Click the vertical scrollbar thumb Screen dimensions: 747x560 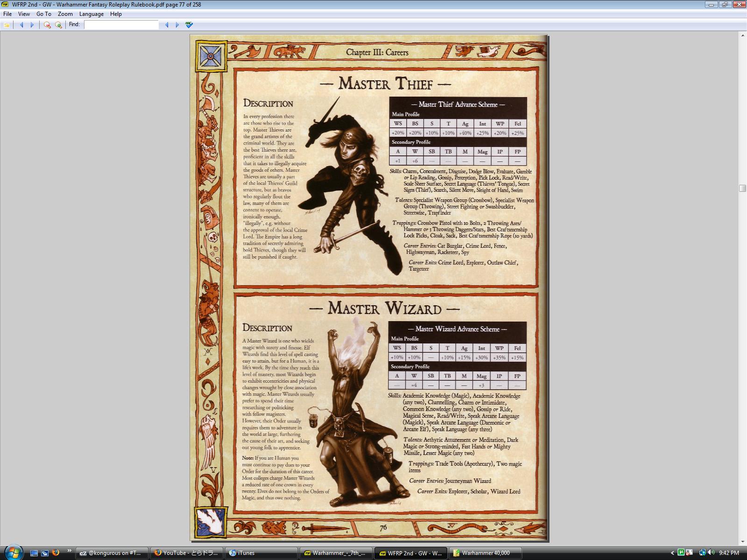point(743,188)
